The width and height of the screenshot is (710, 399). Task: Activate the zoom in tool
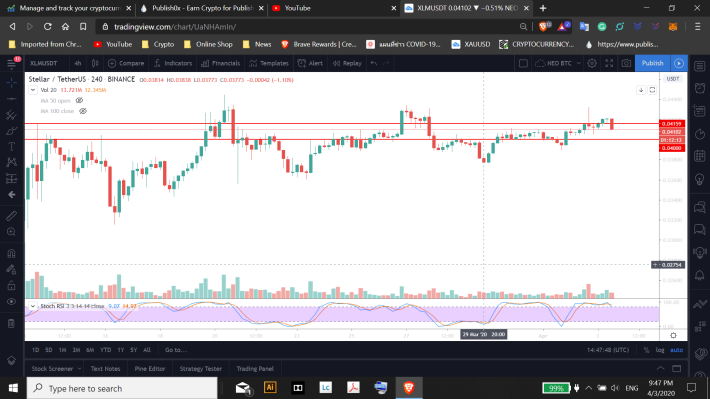point(11,232)
